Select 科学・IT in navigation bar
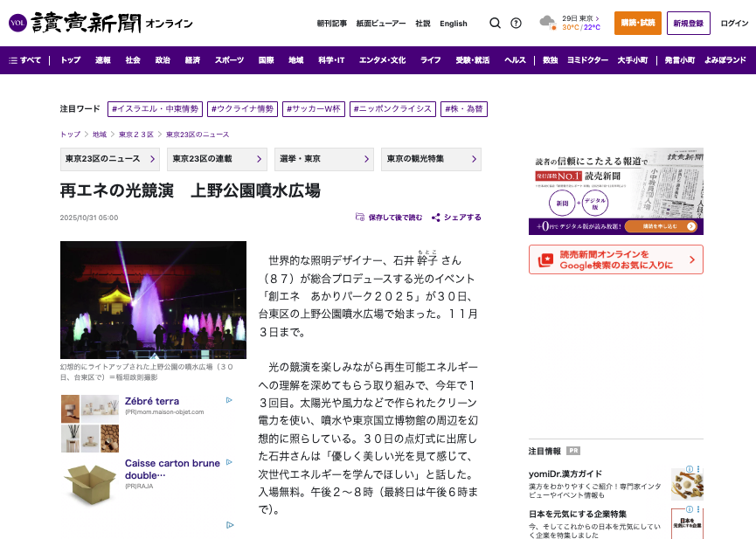 pos(331,60)
